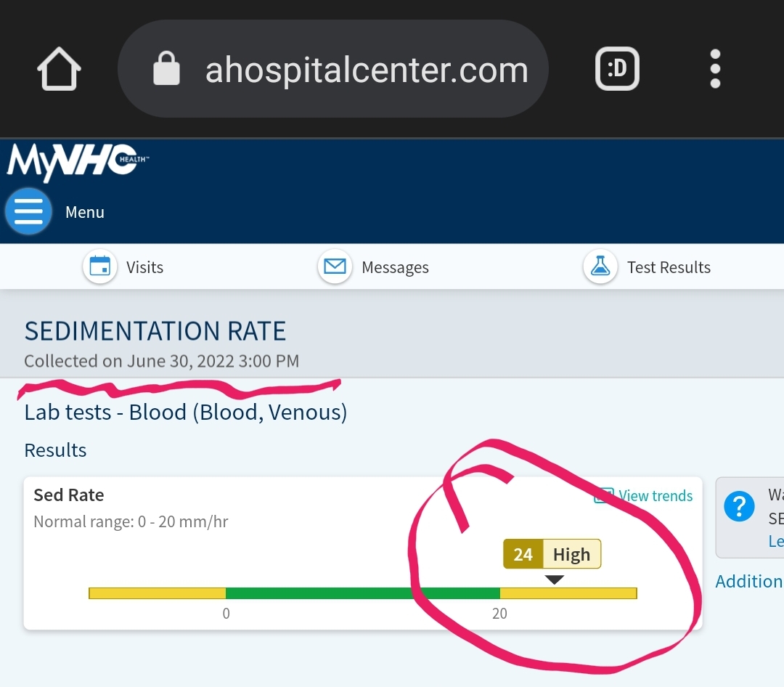Image resolution: width=784 pixels, height=687 pixels.
Task: Open the blue hamburger Menu button
Action: [x=28, y=212]
